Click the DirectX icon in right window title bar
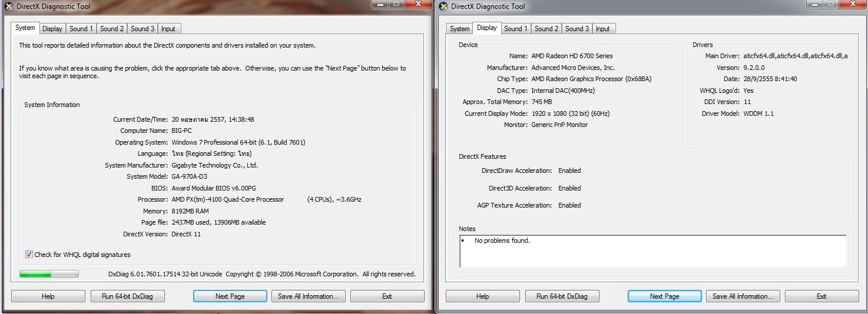The width and height of the screenshot is (868, 314). pyautogui.click(x=443, y=6)
